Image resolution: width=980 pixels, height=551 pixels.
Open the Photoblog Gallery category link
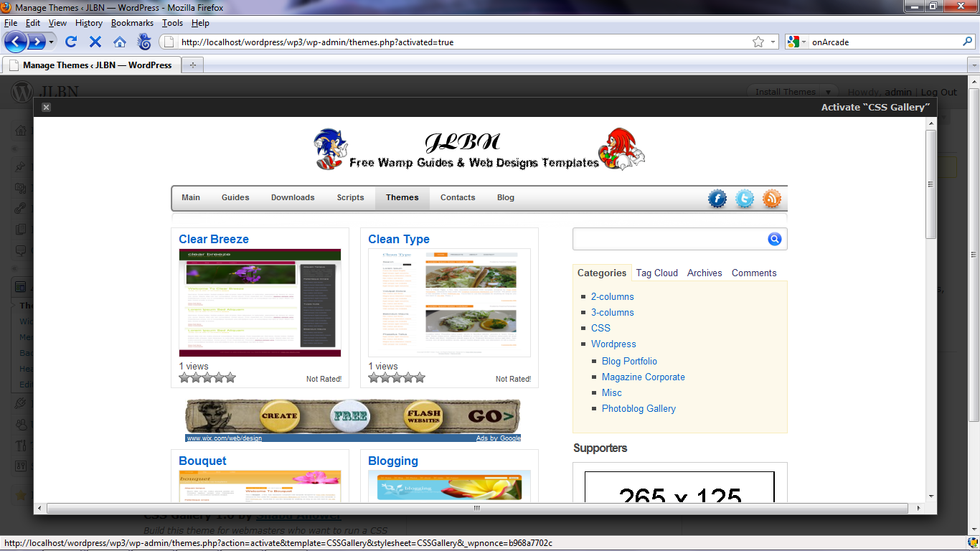pyautogui.click(x=639, y=408)
